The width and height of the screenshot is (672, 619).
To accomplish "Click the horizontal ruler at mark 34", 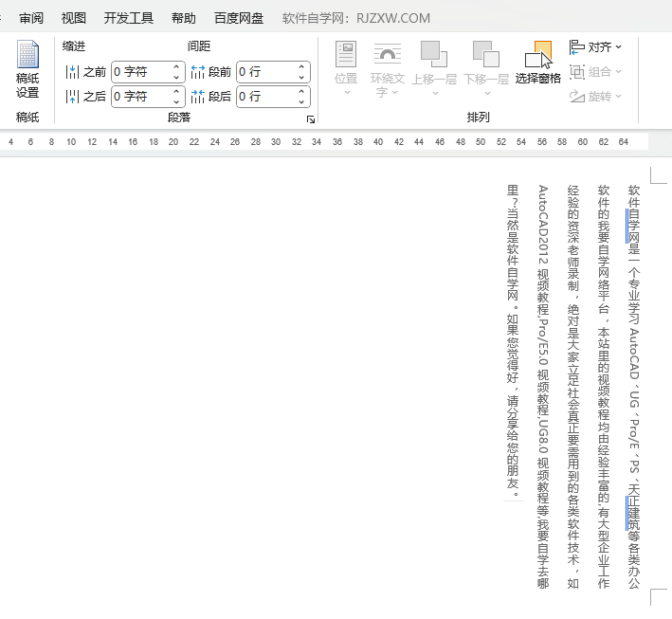I will click(x=317, y=142).
